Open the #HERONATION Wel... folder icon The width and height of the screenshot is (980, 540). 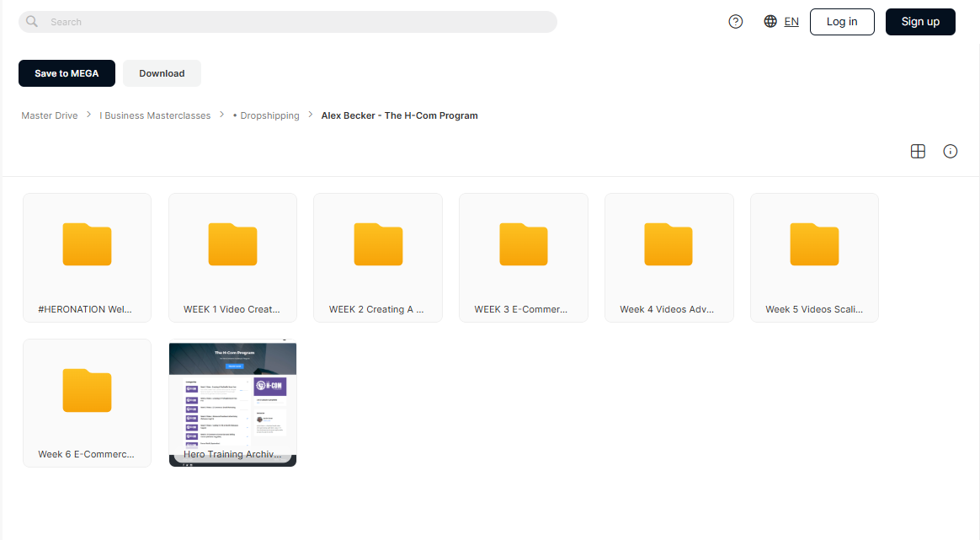(87, 244)
